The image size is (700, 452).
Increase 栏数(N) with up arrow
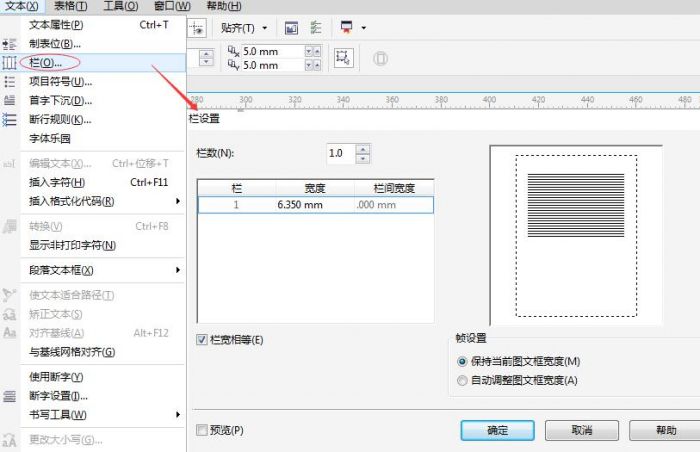coord(363,149)
